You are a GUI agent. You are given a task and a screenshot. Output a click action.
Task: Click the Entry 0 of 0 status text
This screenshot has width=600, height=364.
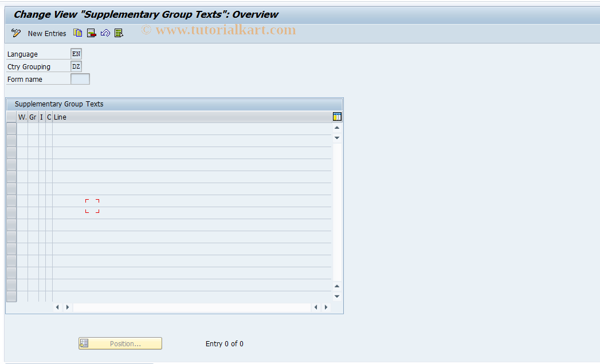click(225, 344)
